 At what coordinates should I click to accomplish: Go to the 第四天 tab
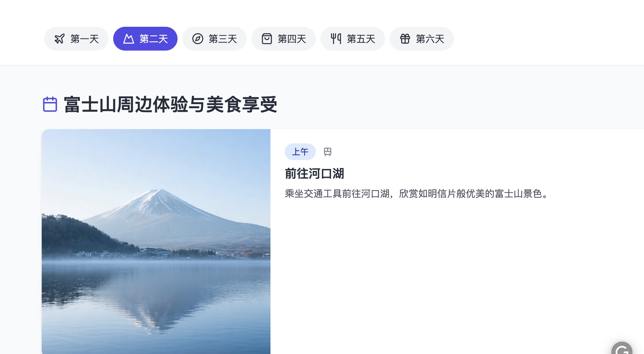click(x=284, y=39)
